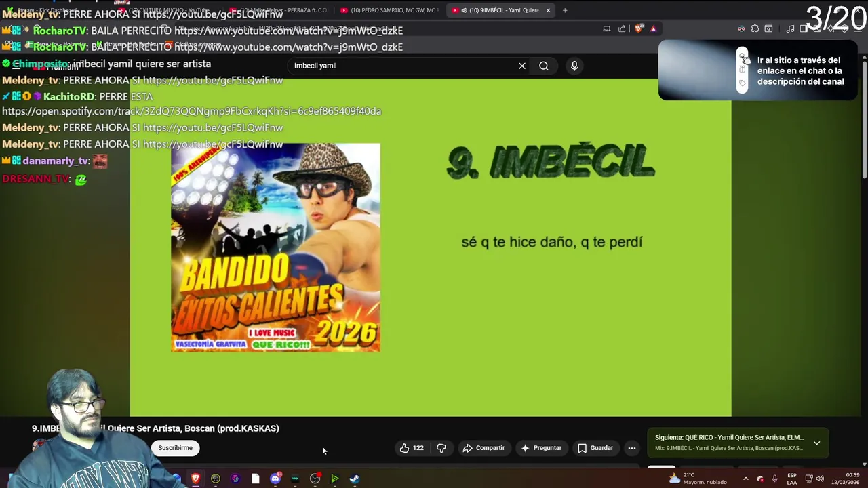Screen dimensions: 868x488
Task: Run the YouTube search magnifier button
Action: point(544,66)
